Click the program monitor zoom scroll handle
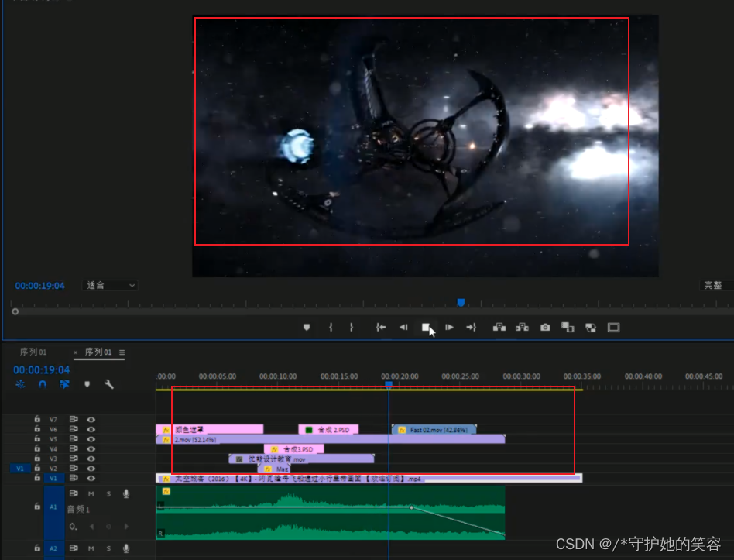Viewport: 734px width, 560px height. (15, 311)
